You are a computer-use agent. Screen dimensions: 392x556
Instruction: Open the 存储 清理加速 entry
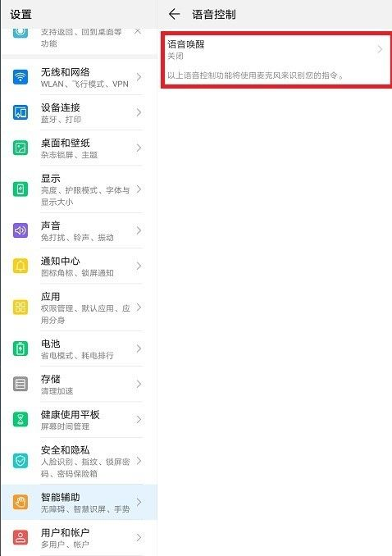(x=79, y=384)
